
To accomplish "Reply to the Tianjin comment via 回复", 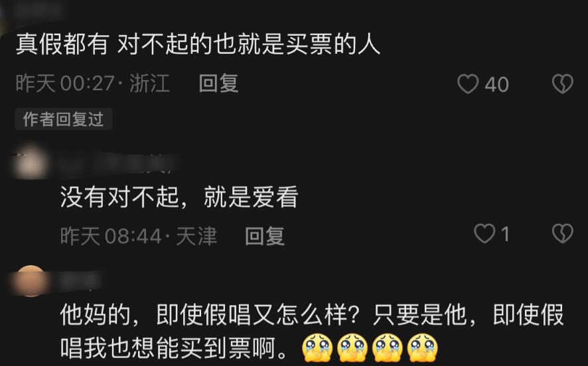I will pyautogui.click(x=264, y=236).
